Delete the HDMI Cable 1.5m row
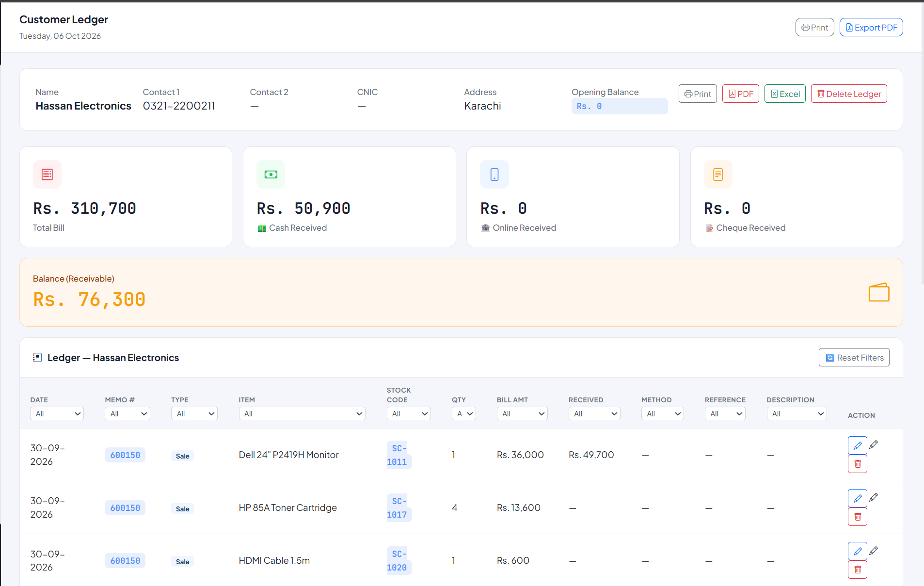The image size is (924, 586). pos(857,570)
